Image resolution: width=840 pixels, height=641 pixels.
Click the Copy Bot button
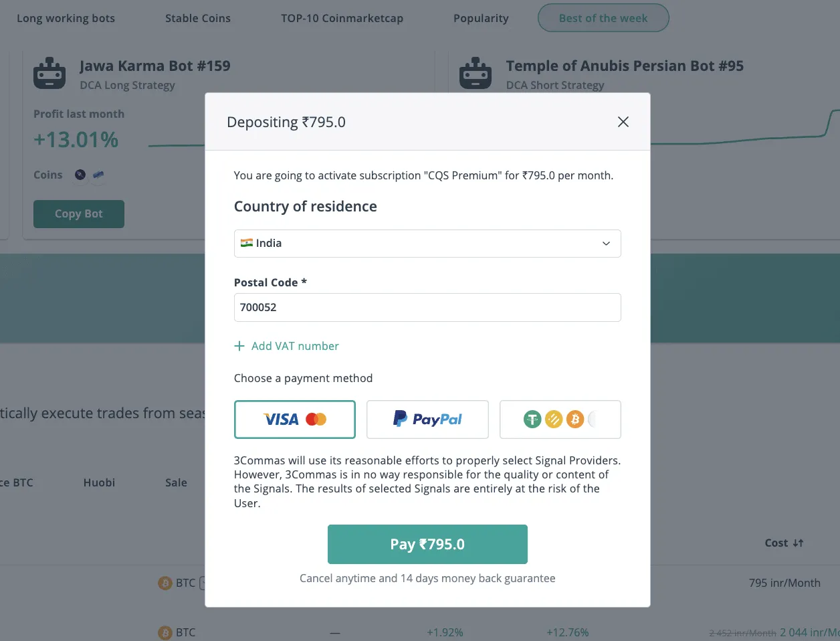[x=79, y=214]
